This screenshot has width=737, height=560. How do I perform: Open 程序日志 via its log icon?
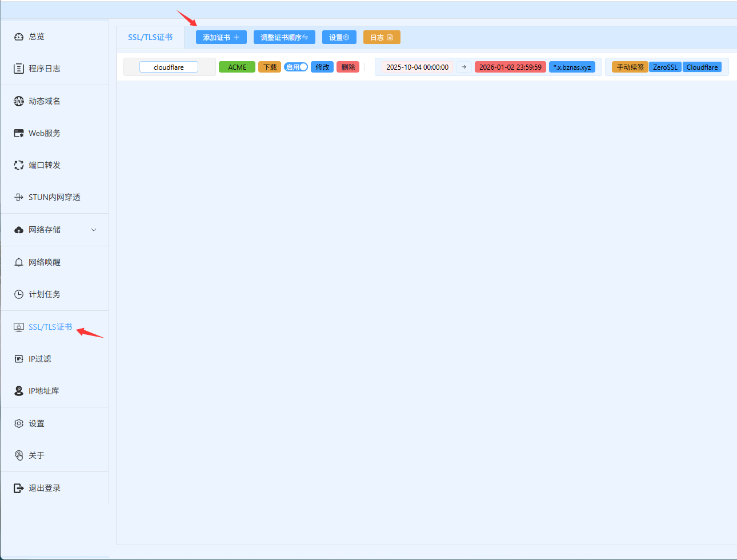pos(19,69)
